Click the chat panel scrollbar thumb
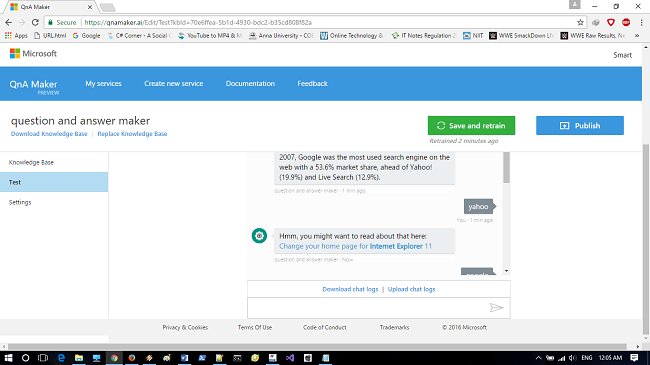Viewport: 650px width, 365px height. [506, 167]
